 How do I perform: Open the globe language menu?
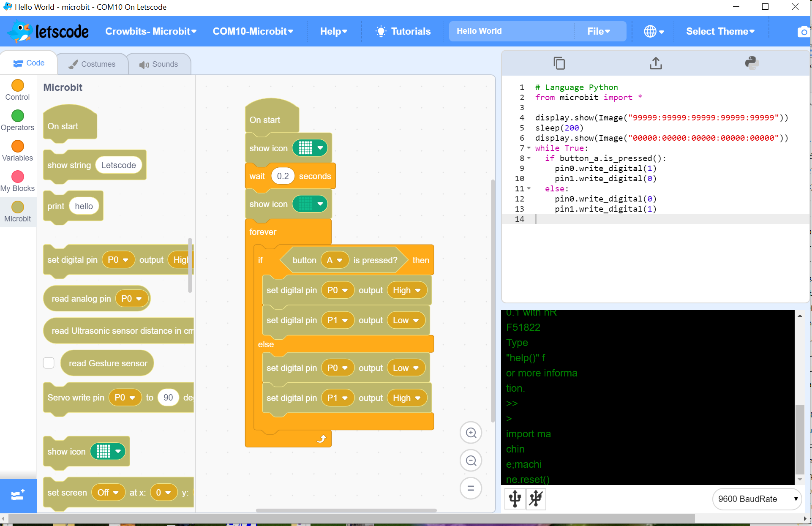pyautogui.click(x=654, y=31)
